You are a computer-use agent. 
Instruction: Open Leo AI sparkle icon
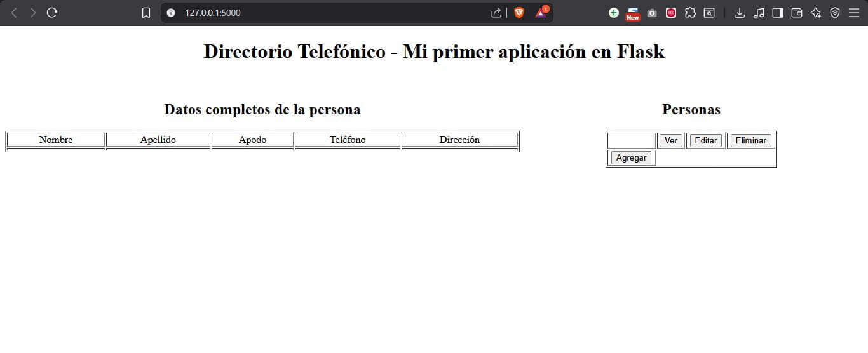(816, 13)
